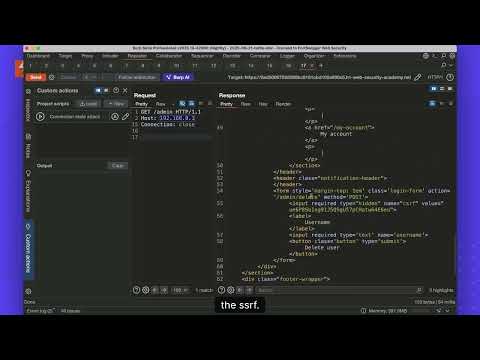Open the Decoder tab
The width and height of the screenshot is (480, 360).
[x=232, y=56]
